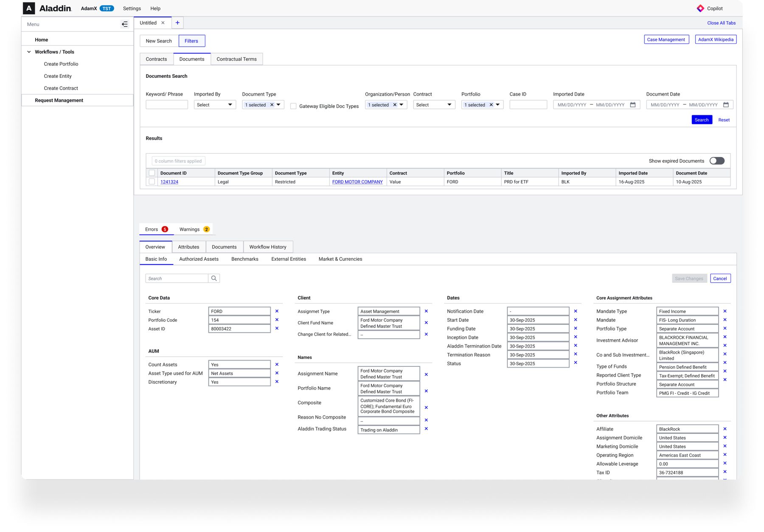Screen dimensions: 764x532
Task: Clear the Mandate Type field
Action: pos(725,311)
